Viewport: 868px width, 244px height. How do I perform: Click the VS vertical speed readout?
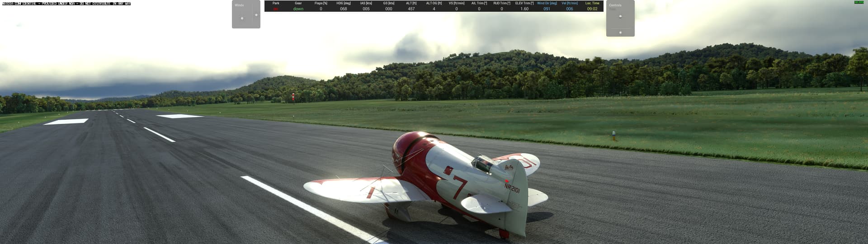457,9
